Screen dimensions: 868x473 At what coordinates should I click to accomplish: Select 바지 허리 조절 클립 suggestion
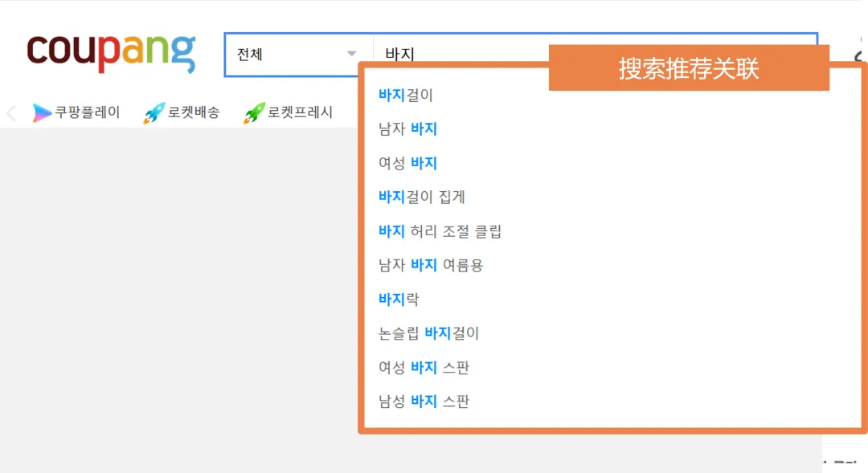[440, 231]
